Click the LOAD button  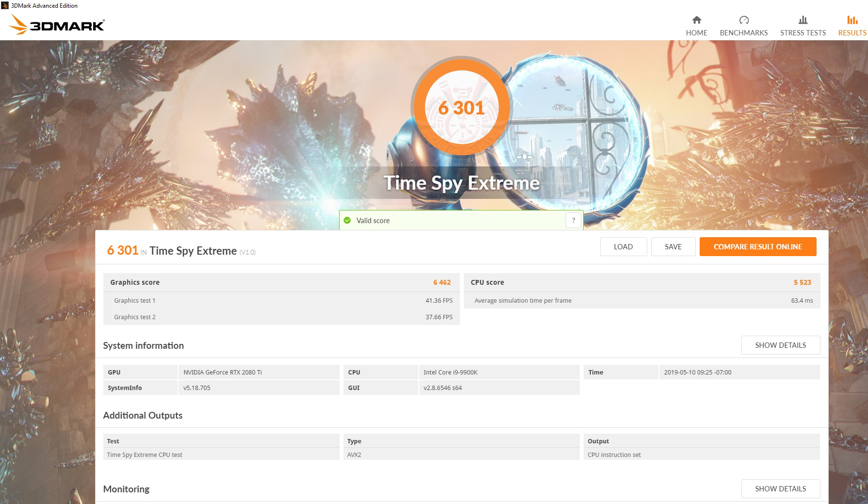[623, 246]
